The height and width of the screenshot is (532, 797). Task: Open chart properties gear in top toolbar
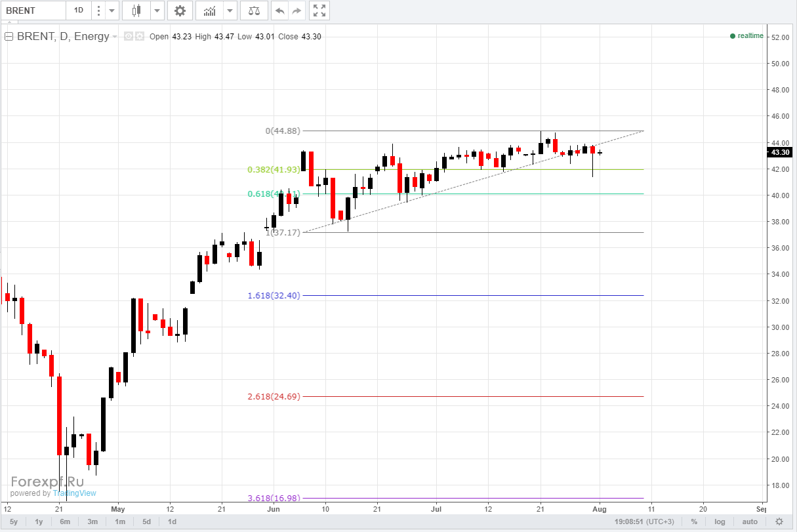[x=180, y=10]
